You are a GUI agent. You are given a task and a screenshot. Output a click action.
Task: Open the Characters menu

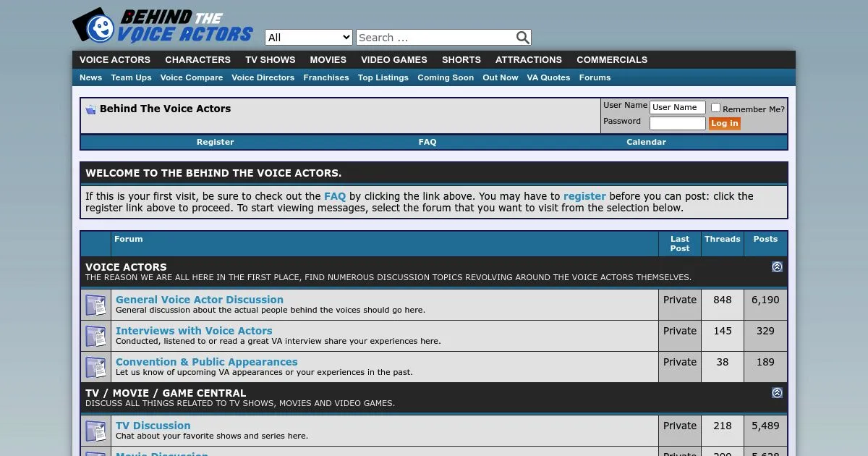tap(197, 60)
